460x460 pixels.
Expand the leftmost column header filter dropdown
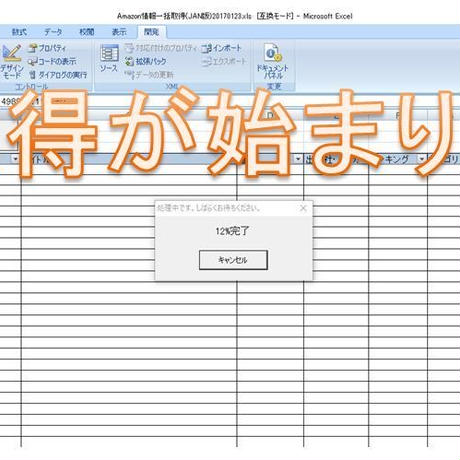(15, 159)
